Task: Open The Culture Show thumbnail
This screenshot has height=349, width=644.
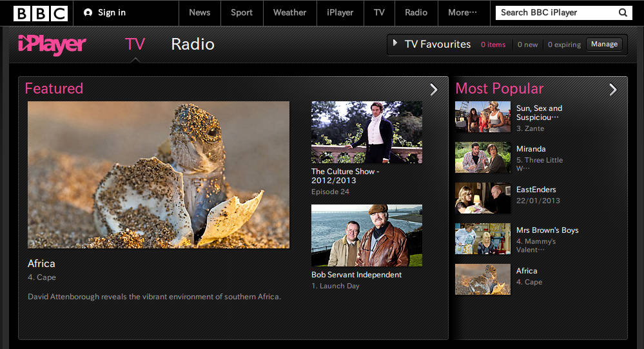Action: (x=367, y=132)
